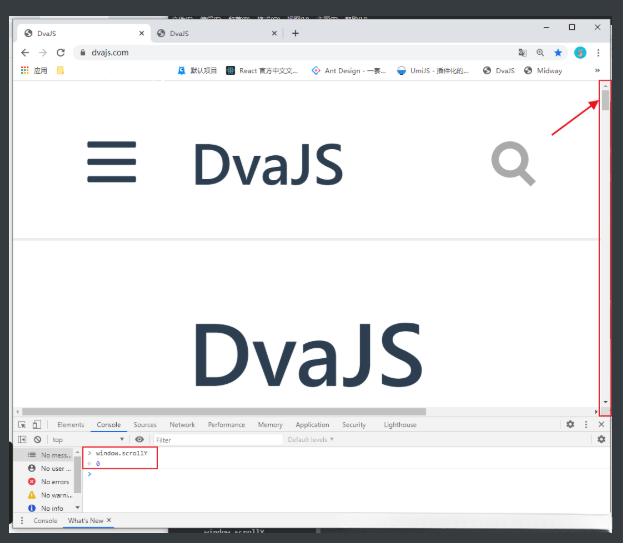
Task: Create a live expression with eye icon
Action: 139,439
